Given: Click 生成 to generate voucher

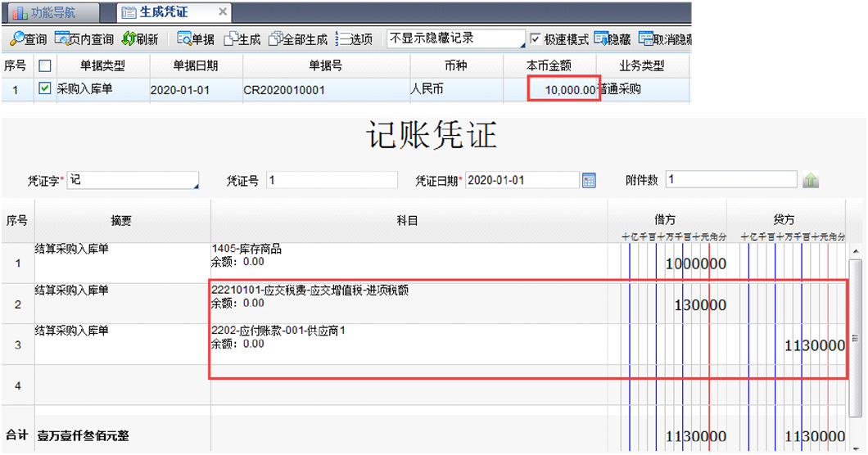Looking at the screenshot, I should (242, 38).
